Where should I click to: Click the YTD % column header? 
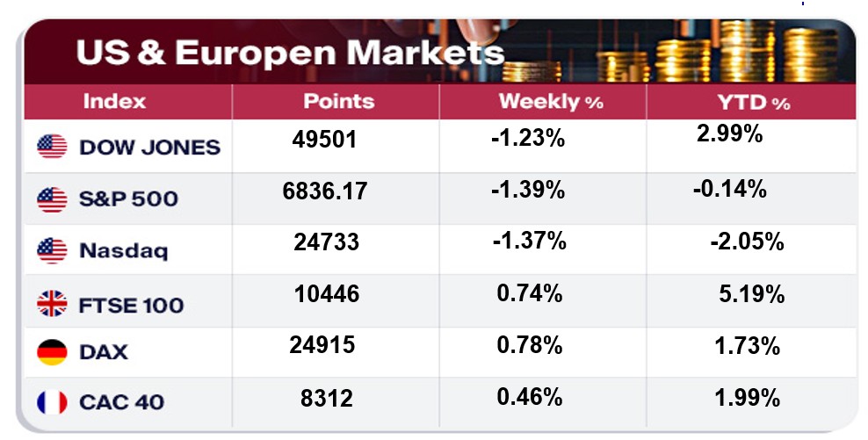[753, 103]
